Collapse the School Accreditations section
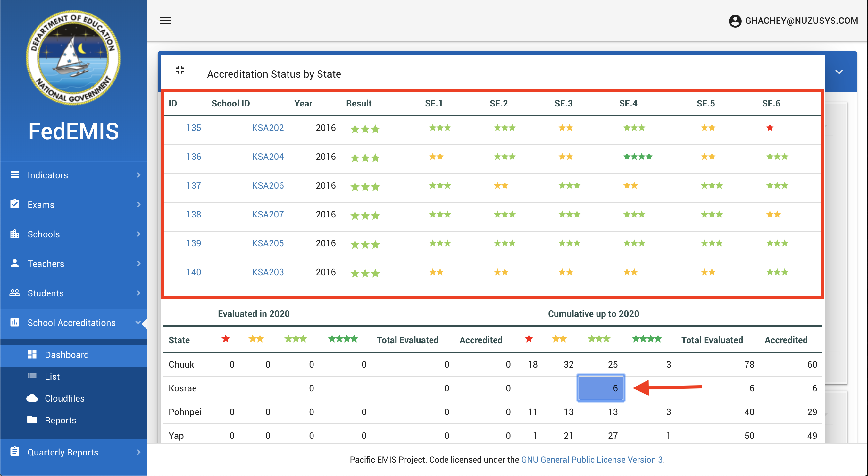This screenshot has height=476, width=868. (138, 323)
